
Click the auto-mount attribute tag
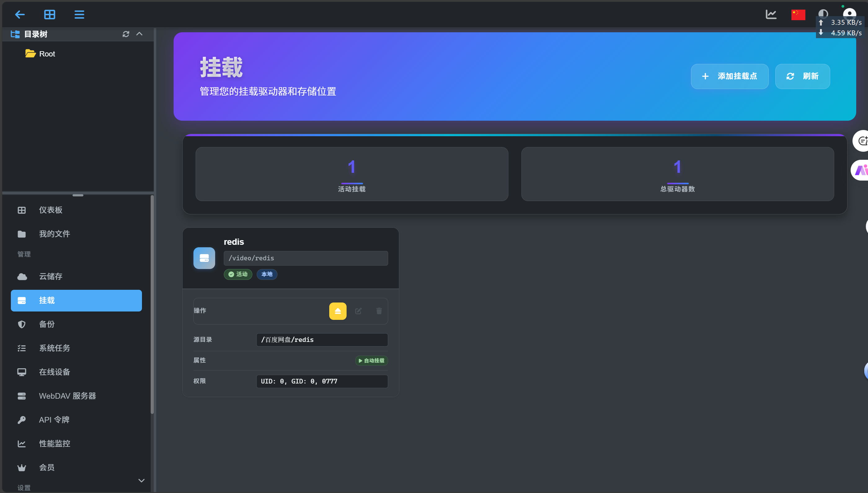(371, 361)
